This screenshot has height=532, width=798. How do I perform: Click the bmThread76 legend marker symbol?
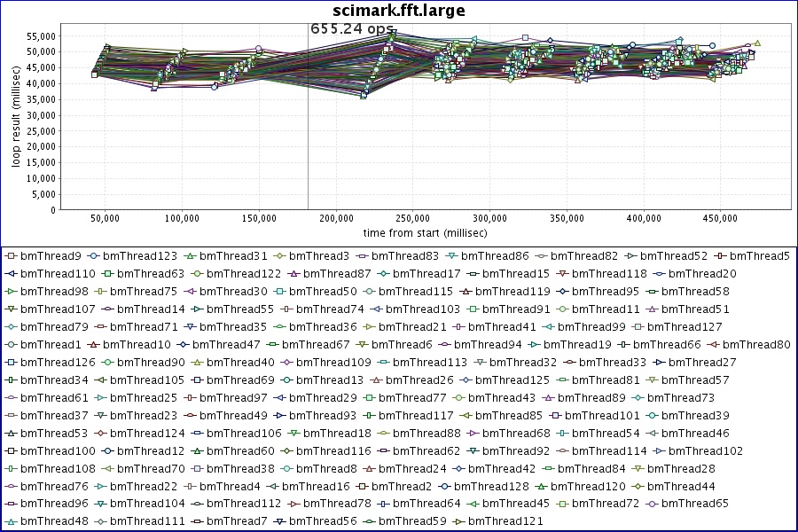pos(11,486)
